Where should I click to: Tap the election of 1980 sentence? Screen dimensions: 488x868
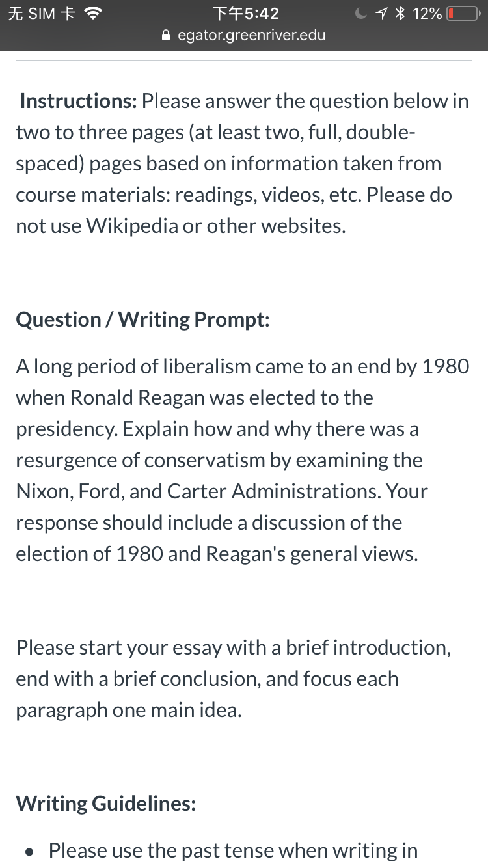pyautogui.click(x=217, y=554)
